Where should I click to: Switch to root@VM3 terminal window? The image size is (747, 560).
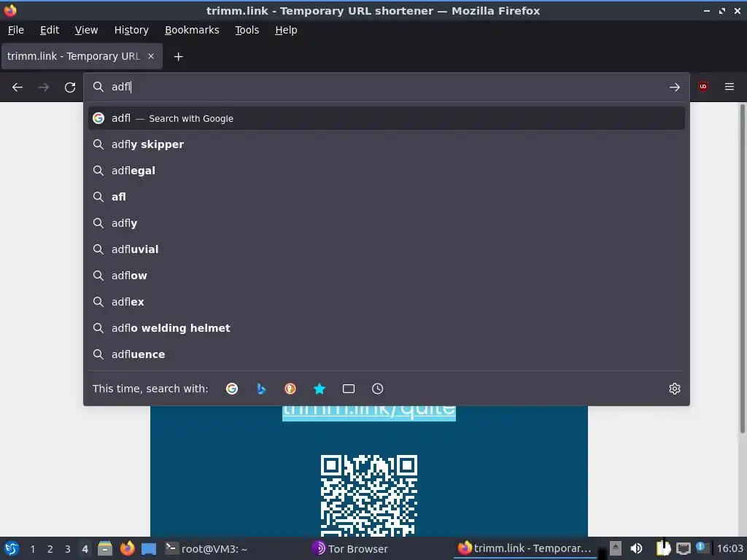tap(206, 548)
